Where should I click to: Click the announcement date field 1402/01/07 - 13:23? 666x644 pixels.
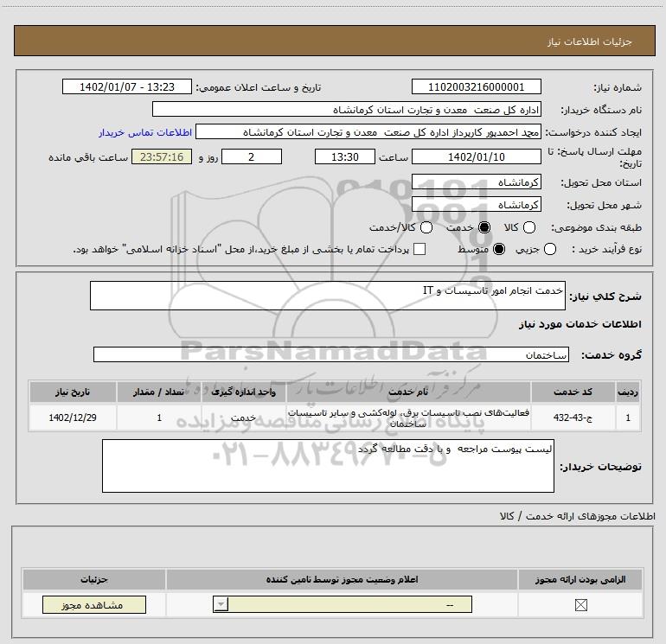(x=127, y=86)
